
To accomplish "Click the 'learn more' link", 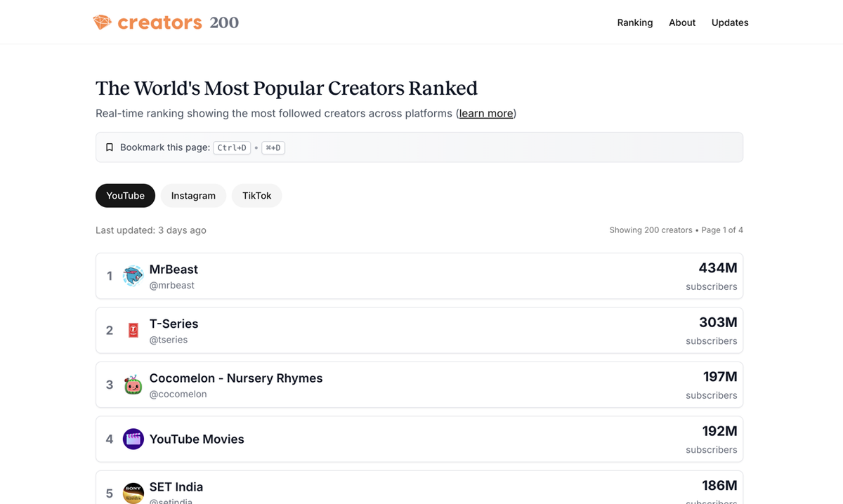I will 485,113.
